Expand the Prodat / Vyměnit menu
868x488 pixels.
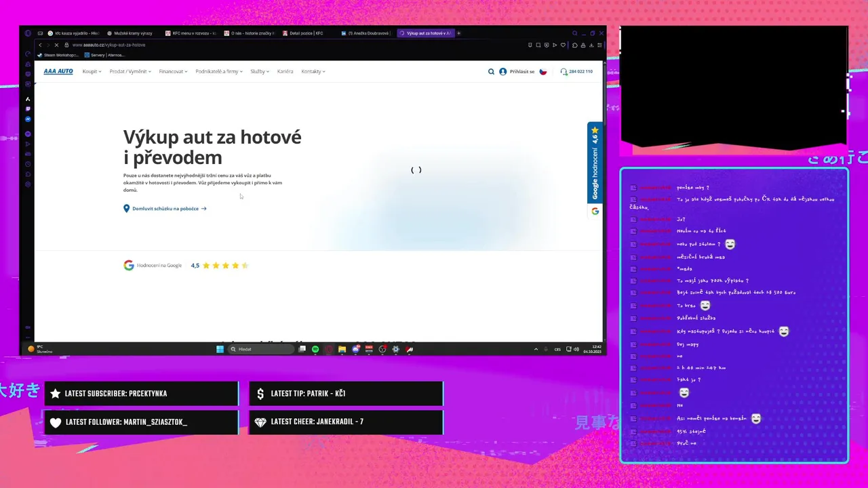click(130, 71)
